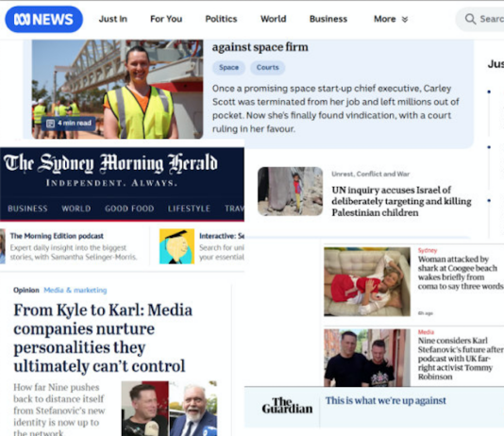The image size is (504, 436).
Task: Click the 4 min read badge
Action: tap(69, 123)
